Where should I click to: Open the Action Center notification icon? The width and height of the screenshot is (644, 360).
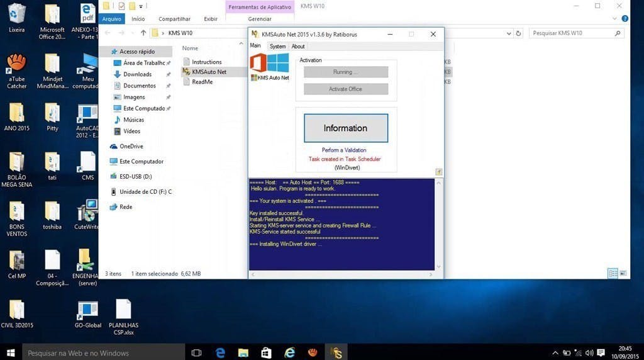click(601, 352)
